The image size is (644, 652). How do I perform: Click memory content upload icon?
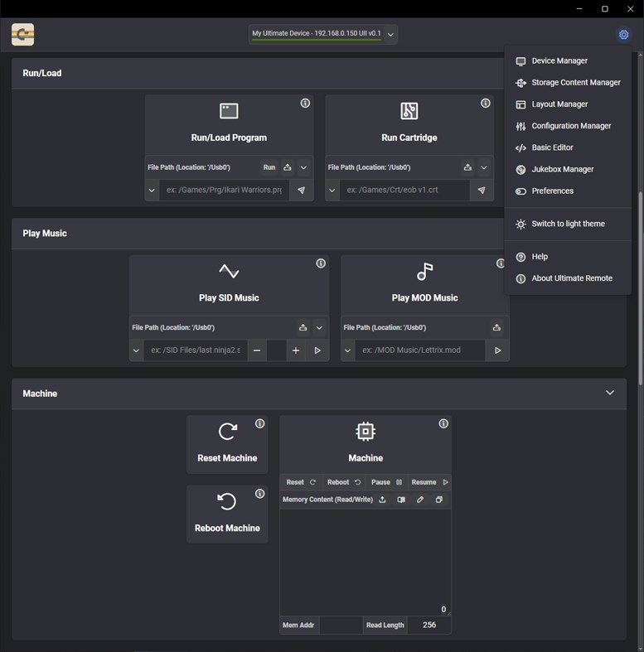click(x=382, y=500)
